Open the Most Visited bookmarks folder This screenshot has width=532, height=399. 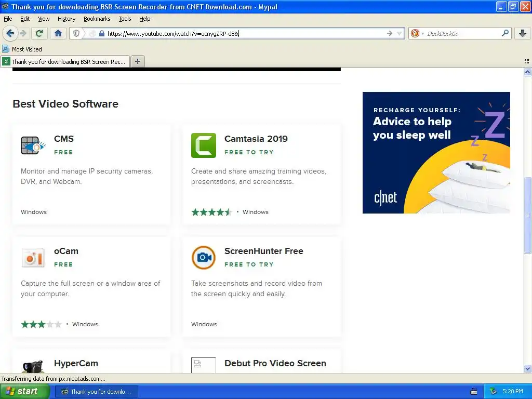[x=22, y=49]
